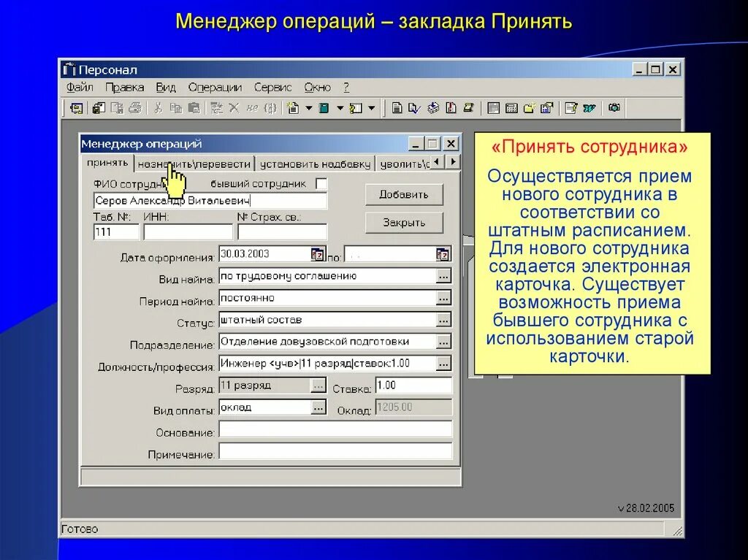Open the Должность/профессия selection button
748x560 pixels.
click(x=443, y=364)
